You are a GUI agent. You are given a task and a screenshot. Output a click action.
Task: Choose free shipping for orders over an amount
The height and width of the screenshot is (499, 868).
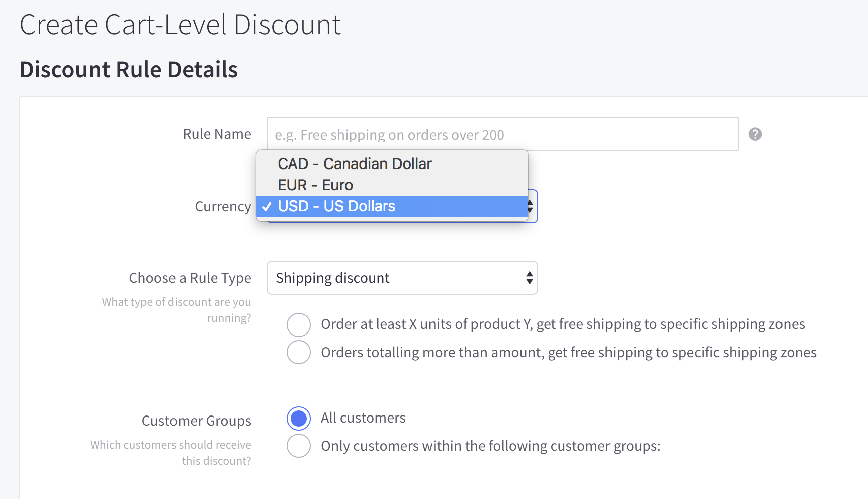coord(298,352)
